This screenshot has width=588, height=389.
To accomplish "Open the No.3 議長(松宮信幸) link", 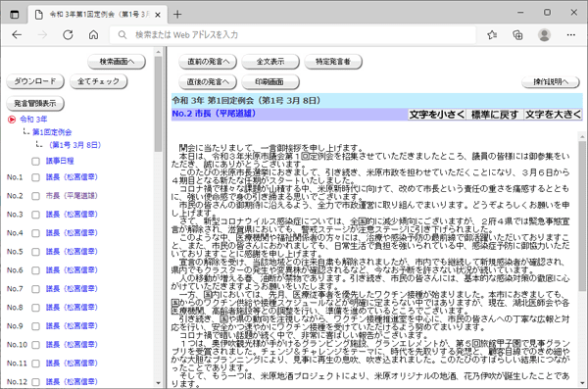I will point(72,215).
